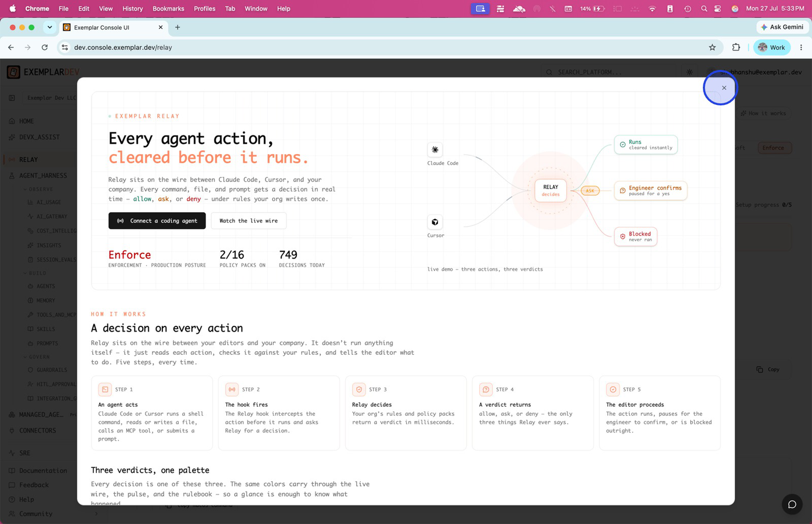The image size is (812, 524).
Task: Click the Copy button behind modal
Action: click(x=768, y=369)
